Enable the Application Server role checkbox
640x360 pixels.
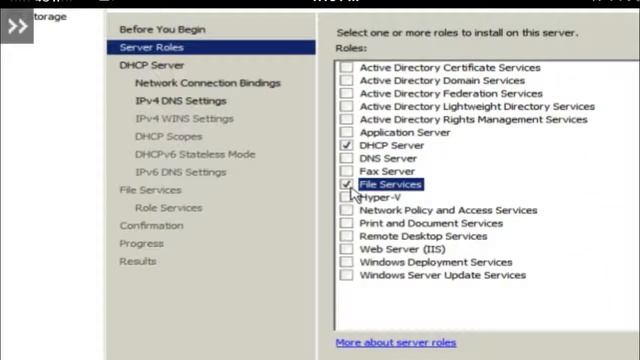pyautogui.click(x=346, y=133)
